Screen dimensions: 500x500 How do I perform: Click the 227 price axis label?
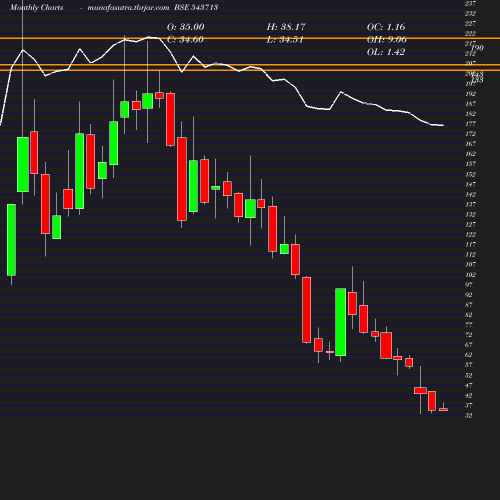click(x=470, y=24)
